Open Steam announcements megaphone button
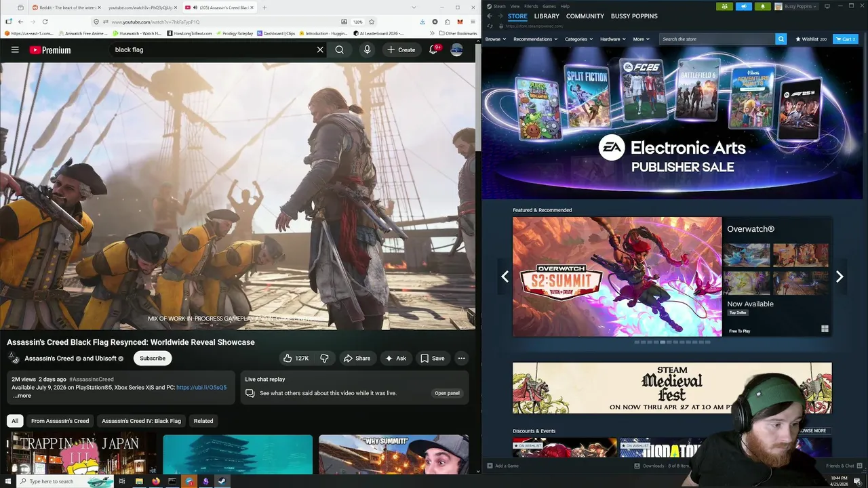868x488 pixels. (x=744, y=6)
